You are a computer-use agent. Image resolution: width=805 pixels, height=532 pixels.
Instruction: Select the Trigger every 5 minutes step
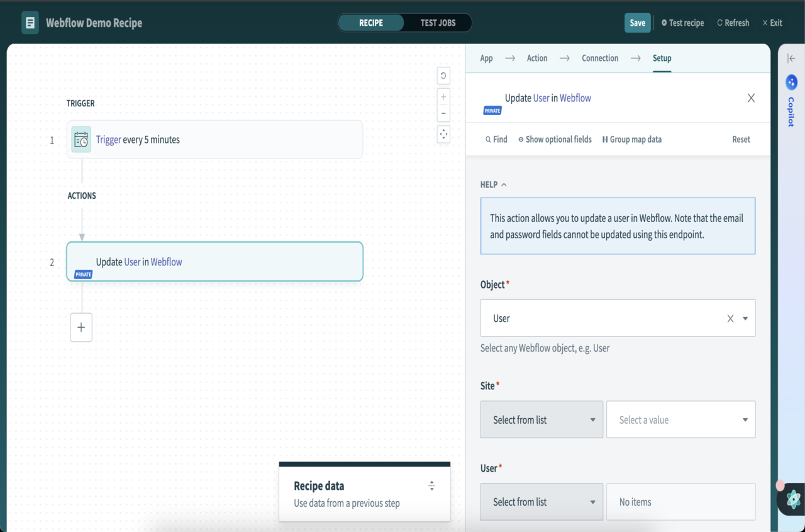[214, 140]
